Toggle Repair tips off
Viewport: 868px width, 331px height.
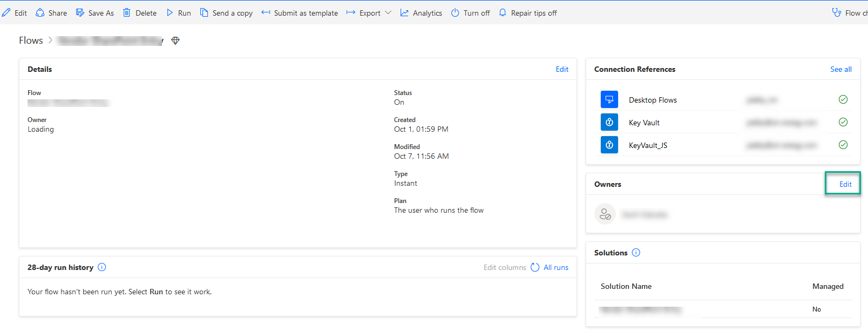tap(527, 13)
